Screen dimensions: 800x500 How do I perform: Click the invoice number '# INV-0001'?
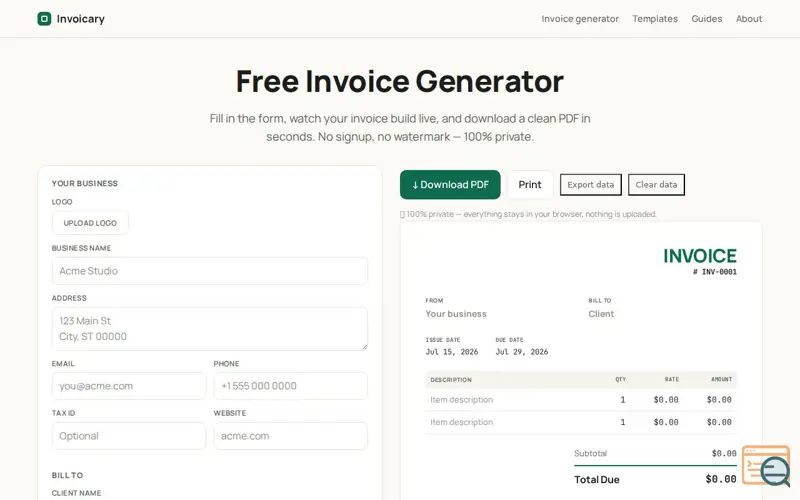(x=714, y=272)
